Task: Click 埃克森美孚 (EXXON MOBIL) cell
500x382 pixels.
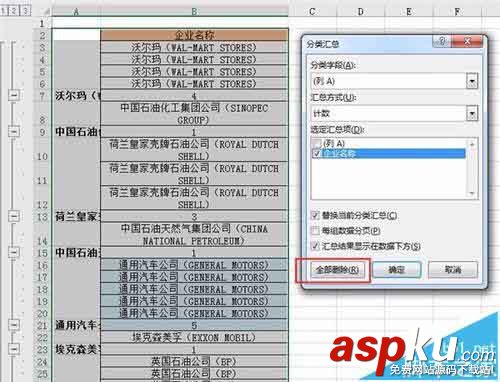Action: (194, 337)
